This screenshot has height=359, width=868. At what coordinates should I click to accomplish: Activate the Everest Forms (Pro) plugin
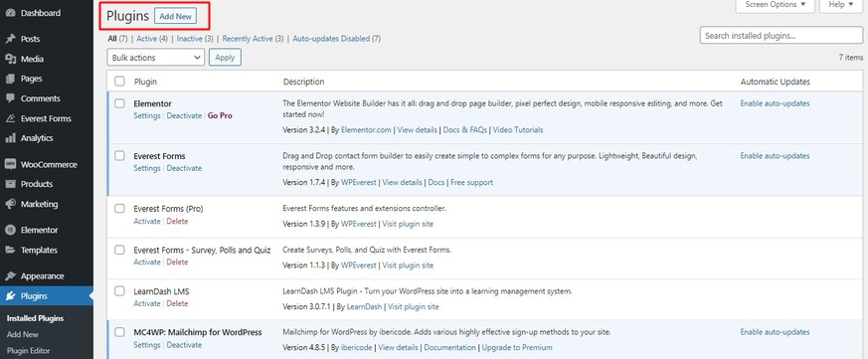(x=147, y=221)
